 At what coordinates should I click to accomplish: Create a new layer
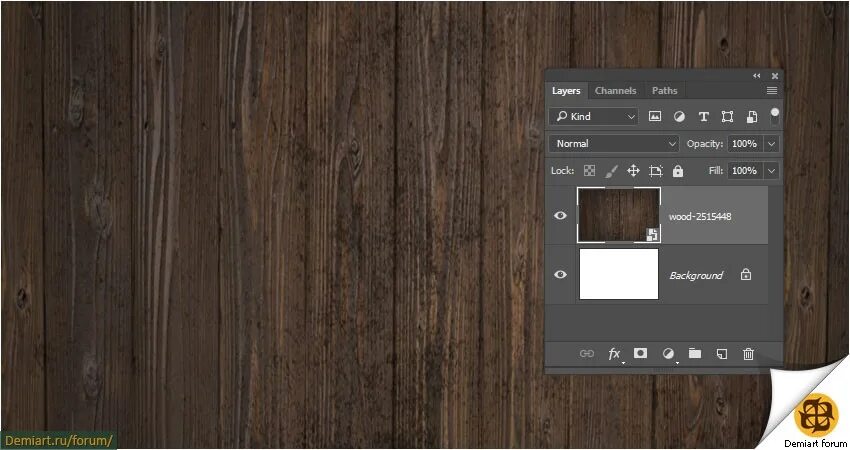click(722, 354)
